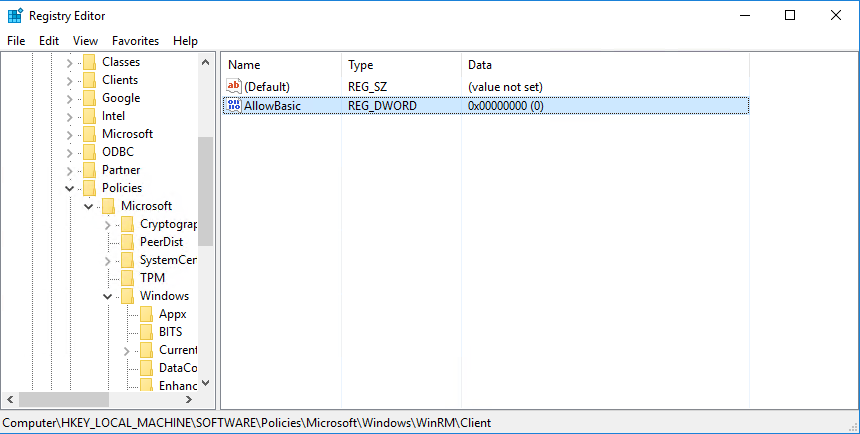Sort values by the Type column header
860x434 pixels.
[x=400, y=65]
